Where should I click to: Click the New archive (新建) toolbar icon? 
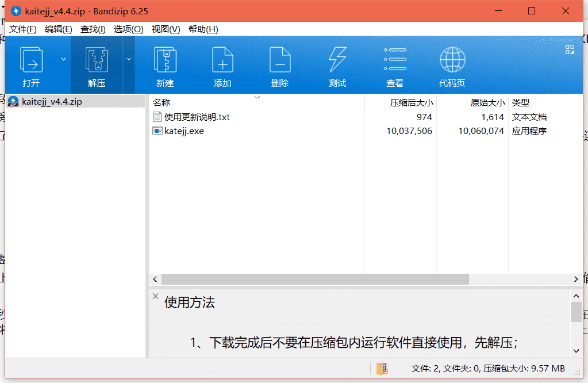tap(165, 60)
